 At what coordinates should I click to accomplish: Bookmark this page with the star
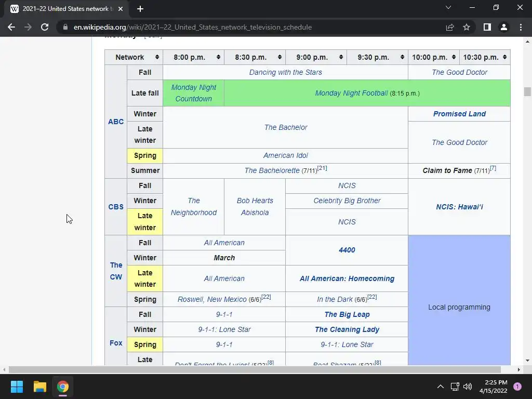[467, 27]
